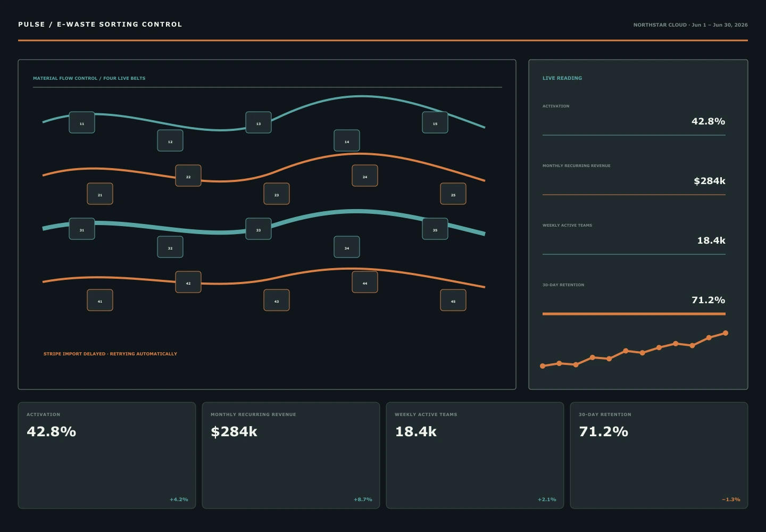Select 30-Day Retention row in Live Reading
The height and width of the screenshot is (532, 766).
click(x=634, y=298)
